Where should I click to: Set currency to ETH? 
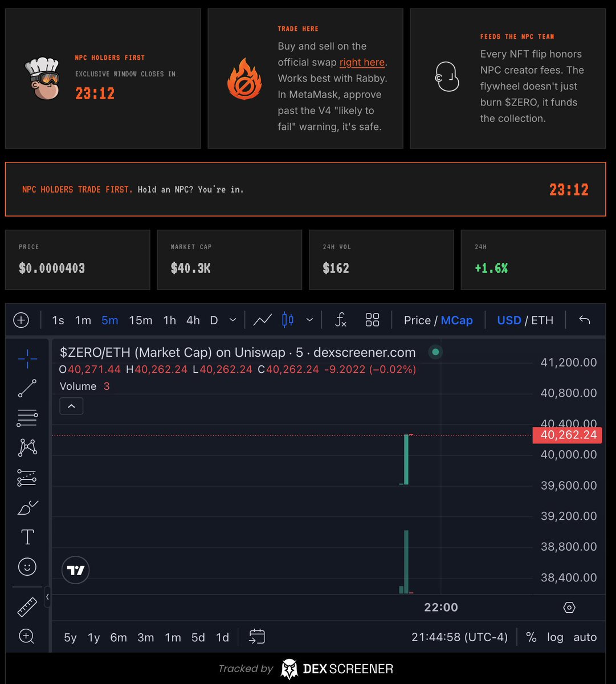pyautogui.click(x=542, y=320)
